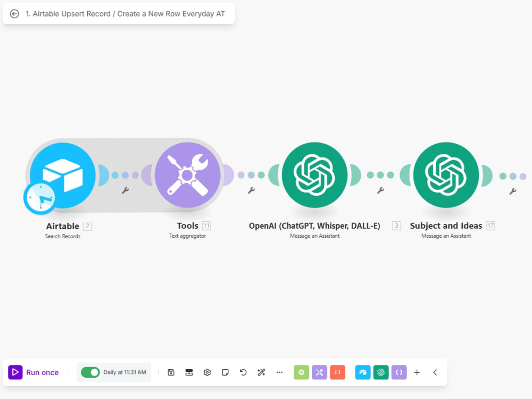This screenshot has width=532, height=399.
Task: Click the Text aggregator subtitle
Action: (188, 236)
